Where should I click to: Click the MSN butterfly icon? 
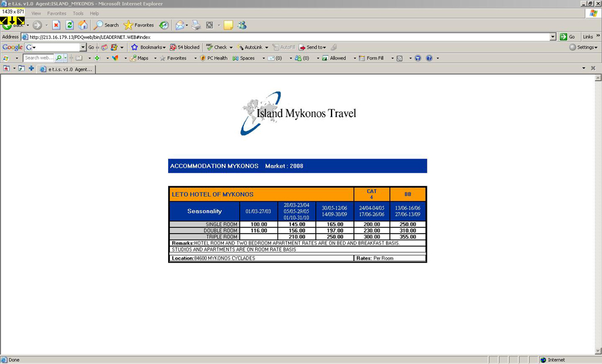pos(115,58)
